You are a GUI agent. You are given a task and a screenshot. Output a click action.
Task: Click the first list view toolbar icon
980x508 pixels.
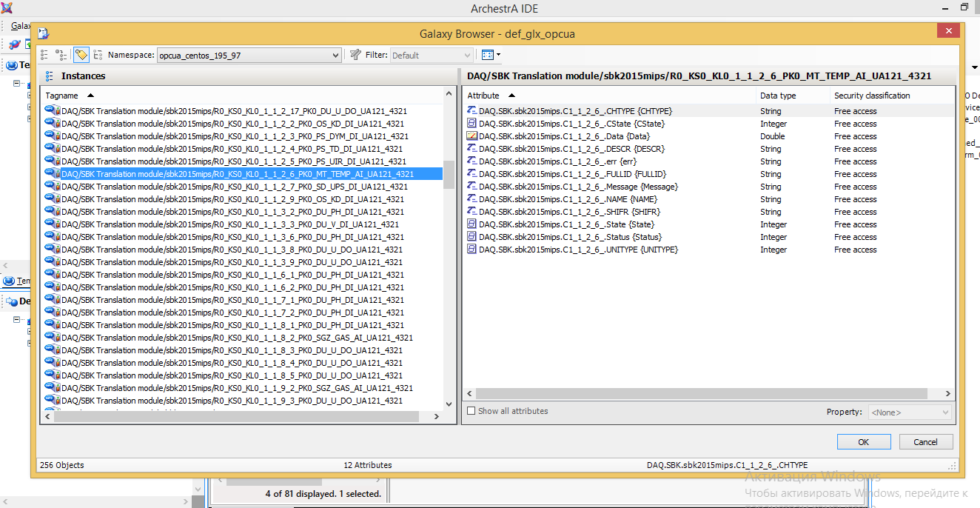pos(44,55)
